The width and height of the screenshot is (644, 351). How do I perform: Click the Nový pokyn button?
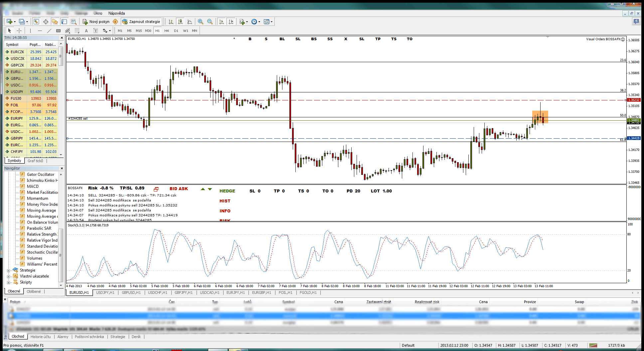coord(96,22)
